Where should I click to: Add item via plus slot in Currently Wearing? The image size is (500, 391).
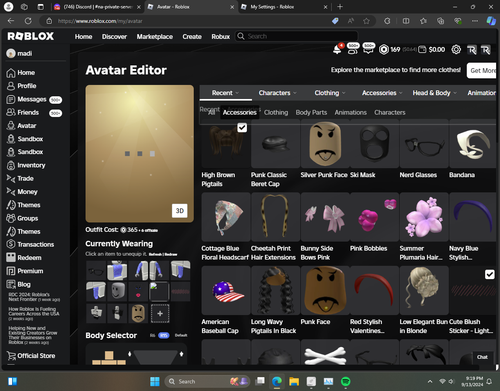click(160, 313)
